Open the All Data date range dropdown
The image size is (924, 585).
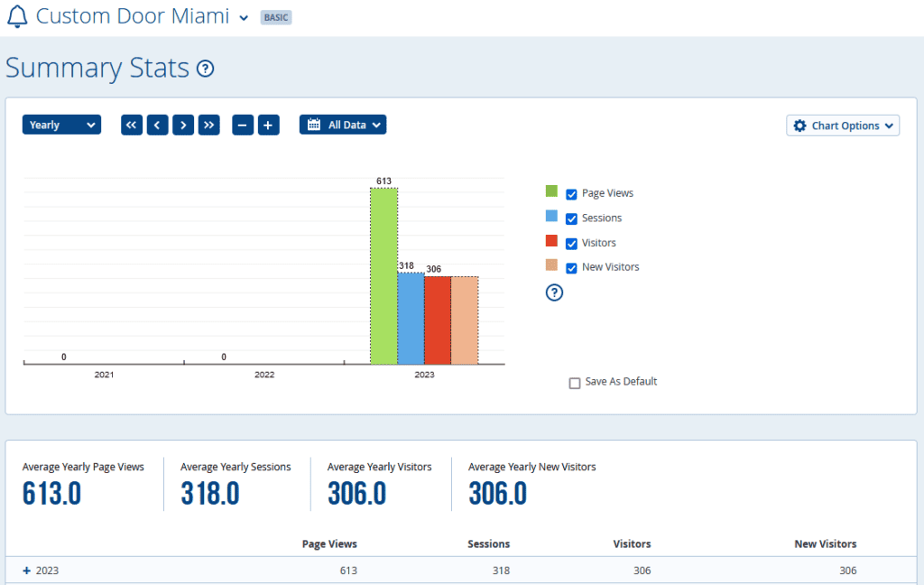[343, 125]
